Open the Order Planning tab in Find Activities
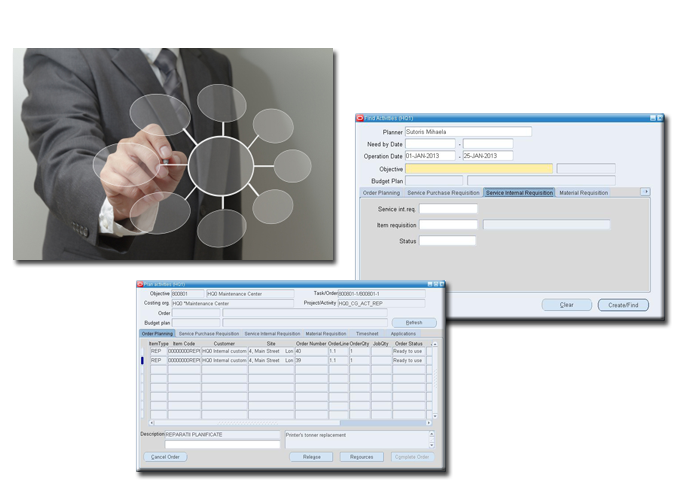The image size is (700, 500). [x=381, y=192]
